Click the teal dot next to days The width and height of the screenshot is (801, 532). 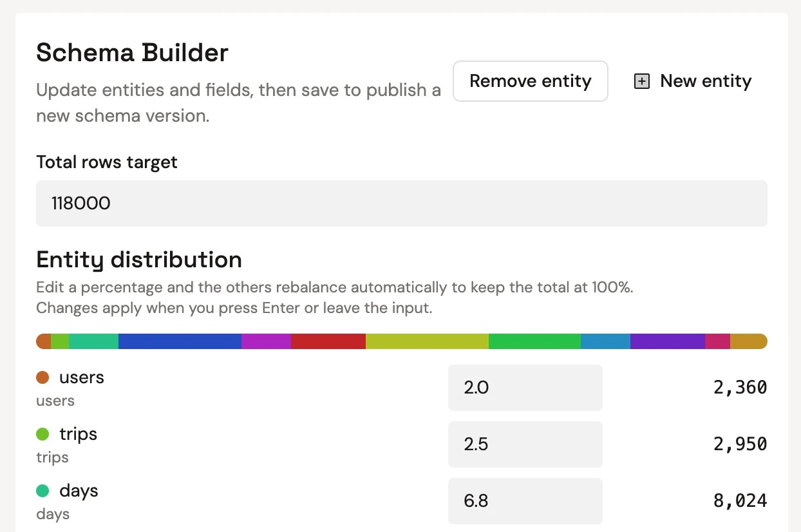pyautogui.click(x=42, y=491)
